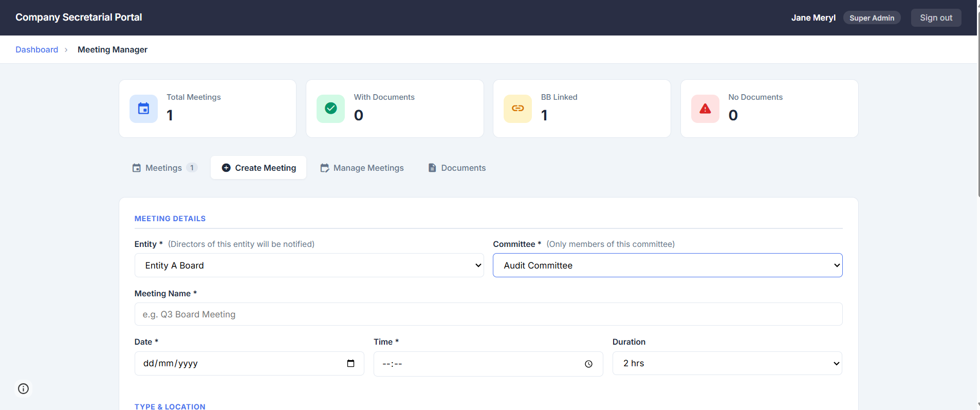Screen dimensions: 980x410
Task: Click the Total Meetings calendar icon
Action: 143,109
